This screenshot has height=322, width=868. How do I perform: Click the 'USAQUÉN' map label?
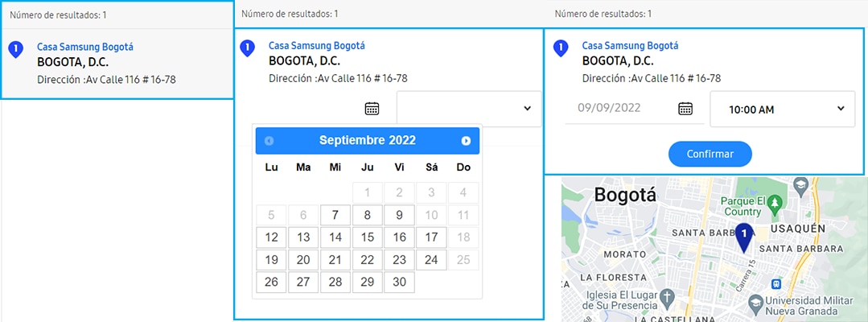(x=798, y=229)
